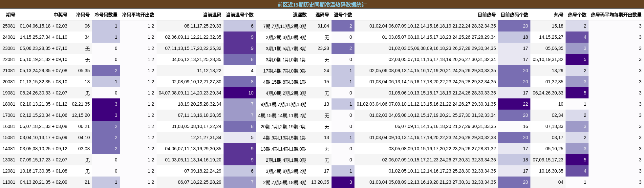This screenshot has height=188, width=644.
Task: Click warm number cell 13,20,35
Action: tap(320, 182)
